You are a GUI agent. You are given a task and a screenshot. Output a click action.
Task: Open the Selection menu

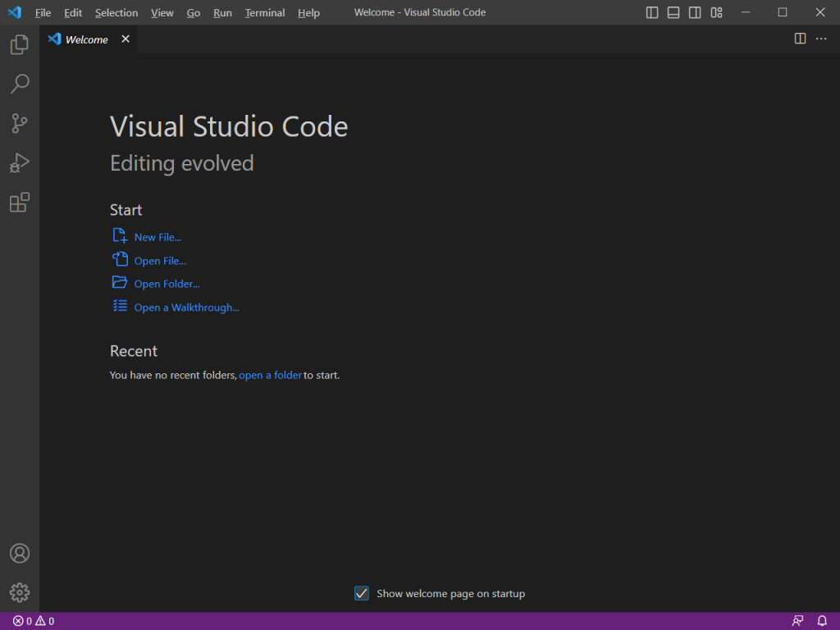[x=116, y=13]
